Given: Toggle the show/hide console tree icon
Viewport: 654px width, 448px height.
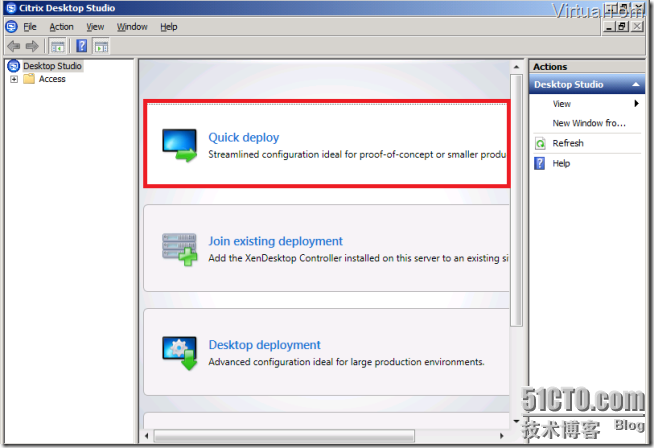Looking at the screenshot, I should pos(58,46).
